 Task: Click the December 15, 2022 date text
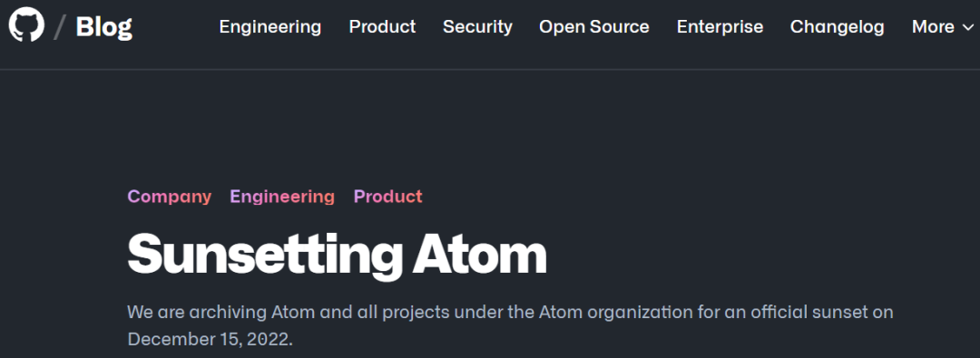(x=210, y=339)
